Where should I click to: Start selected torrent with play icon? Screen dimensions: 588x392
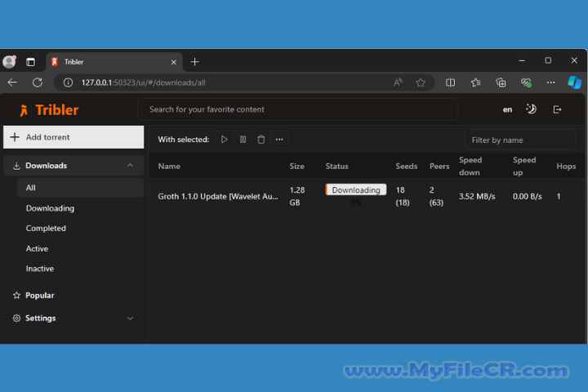coord(225,140)
